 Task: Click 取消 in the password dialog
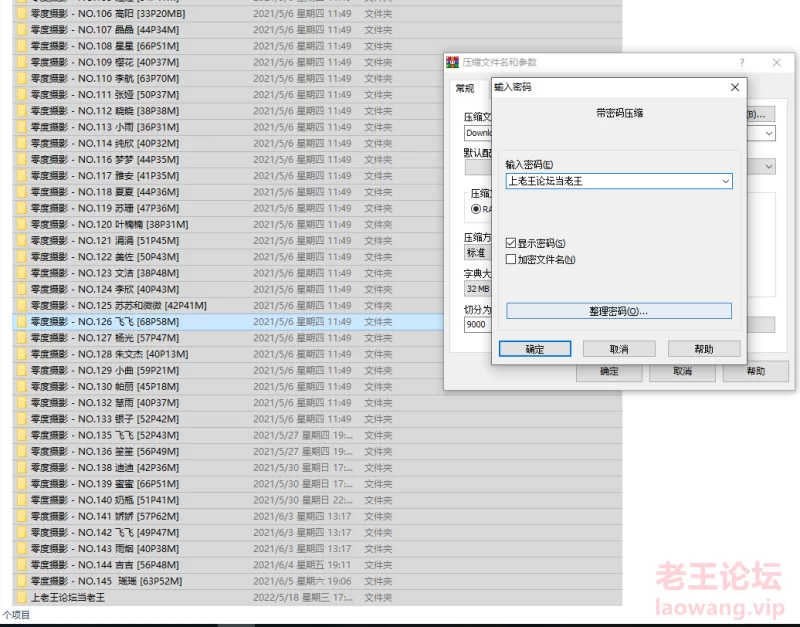tap(621, 348)
